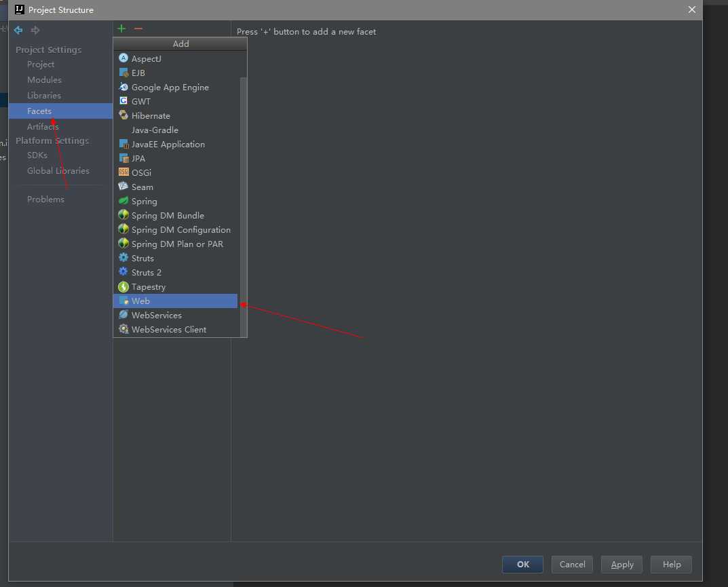Choose AspectJ from the Add list
The width and height of the screenshot is (728, 587).
(176, 58)
